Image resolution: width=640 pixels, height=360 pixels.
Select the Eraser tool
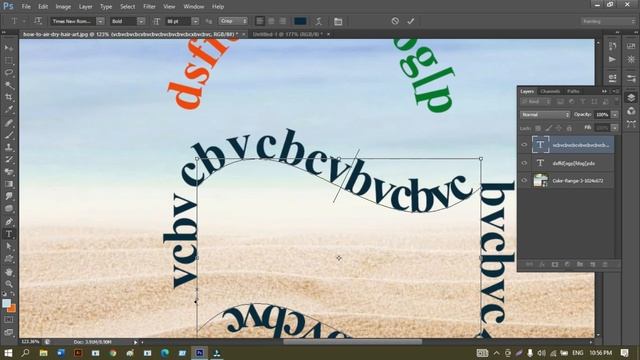coord(9,172)
